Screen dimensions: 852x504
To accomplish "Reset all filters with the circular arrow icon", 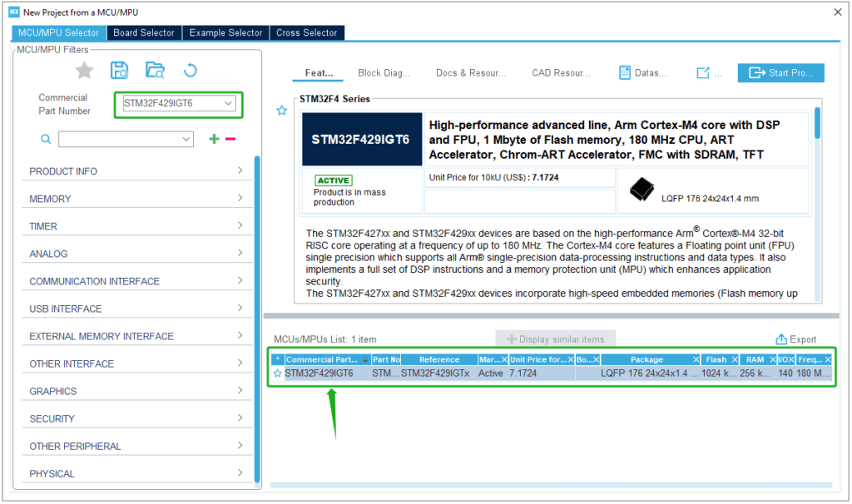I will (x=190, y=70).
